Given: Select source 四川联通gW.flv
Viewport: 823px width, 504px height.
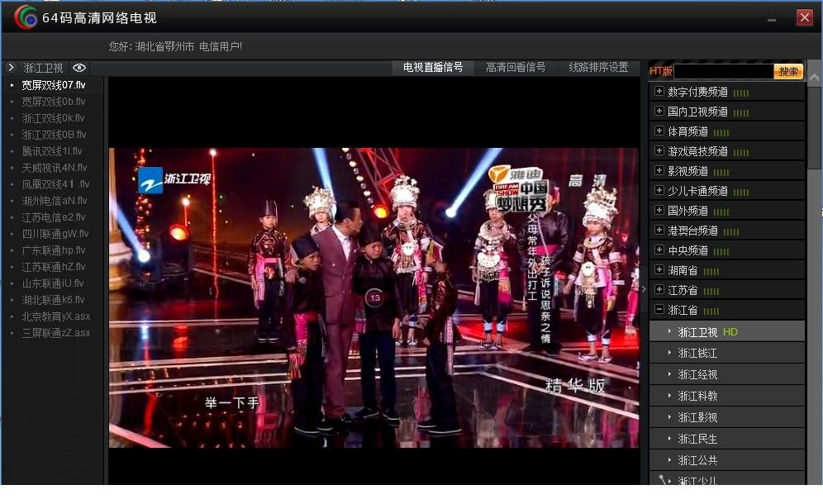Looking at the screenshot, I should (x=54, y=234).
